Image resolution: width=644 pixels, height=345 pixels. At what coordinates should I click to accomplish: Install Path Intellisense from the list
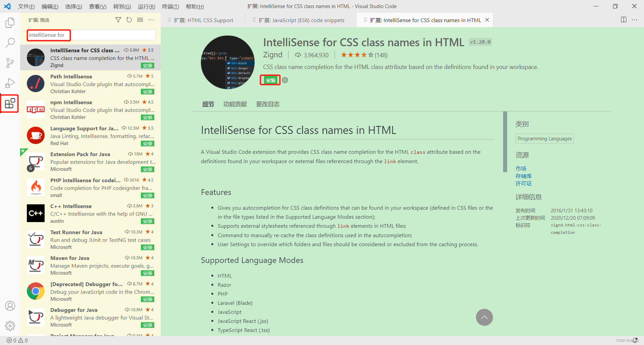(148, 92)
